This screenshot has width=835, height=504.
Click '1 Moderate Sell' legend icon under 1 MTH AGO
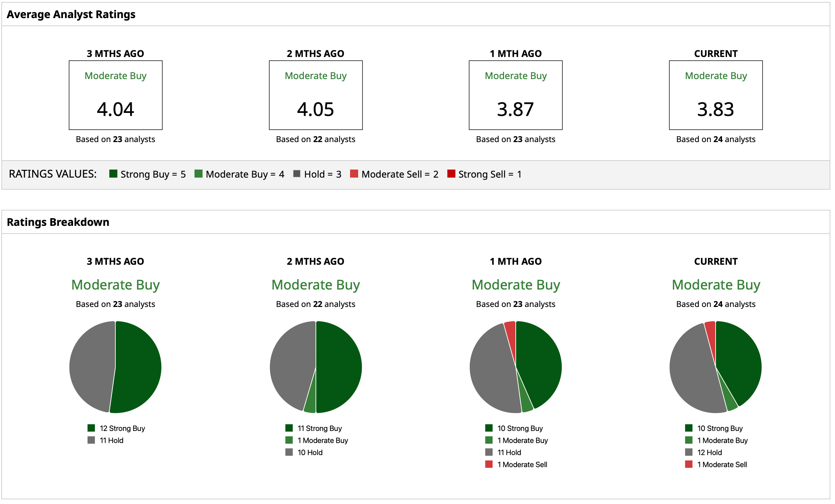[489, 464]
